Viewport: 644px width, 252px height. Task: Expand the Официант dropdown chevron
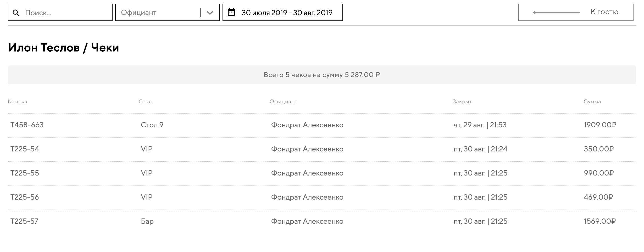coord(210,13)
